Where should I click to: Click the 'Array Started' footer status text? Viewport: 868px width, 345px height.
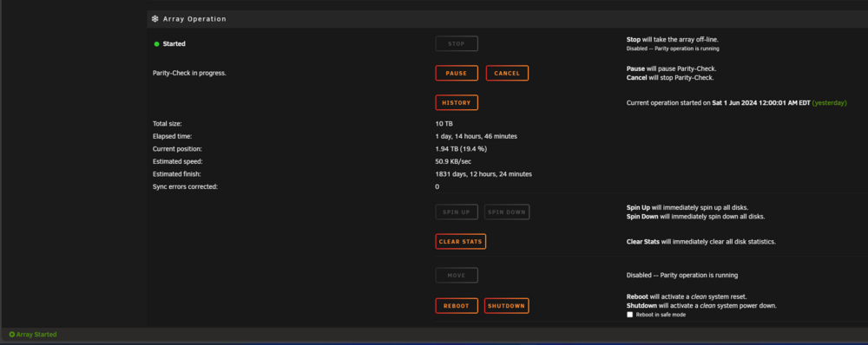(36, 335)
